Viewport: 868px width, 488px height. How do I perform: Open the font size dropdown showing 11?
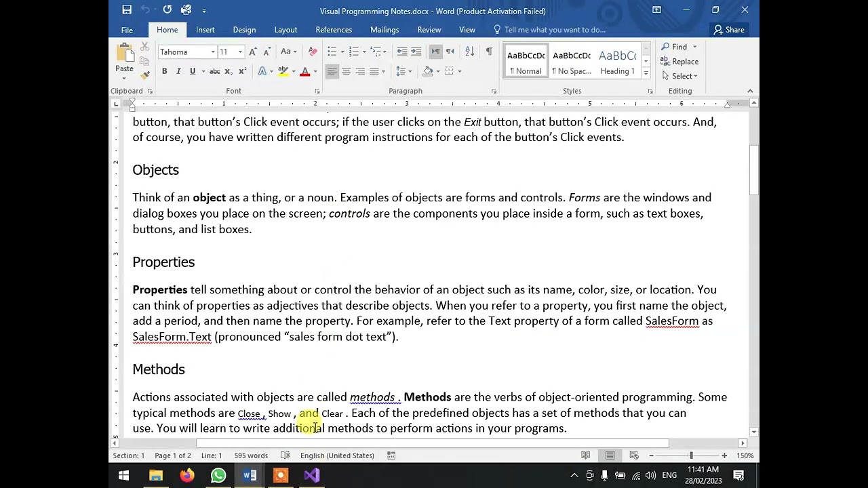point(240,52)
